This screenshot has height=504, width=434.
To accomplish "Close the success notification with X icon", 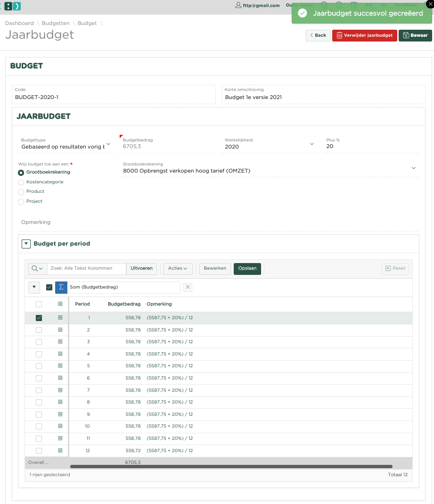I will coord(428,5).
